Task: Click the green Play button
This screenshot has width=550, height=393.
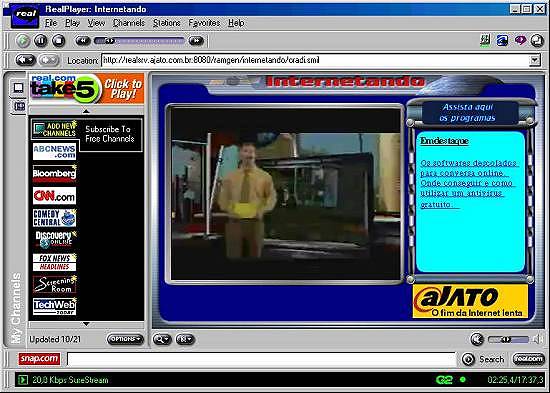Action: pyautogui.click(x=23, y=41)
